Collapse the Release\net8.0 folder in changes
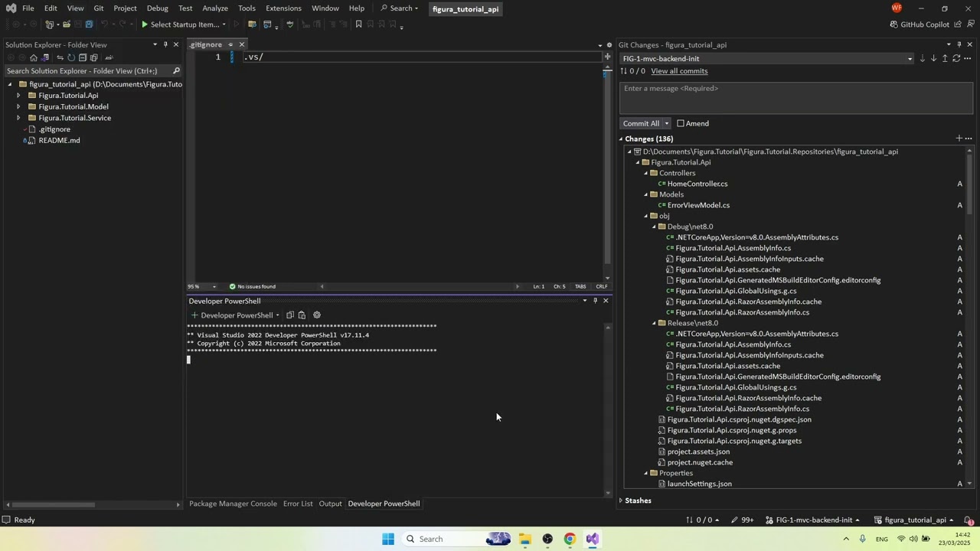The image size is (980, 551). tap(654, 323)
